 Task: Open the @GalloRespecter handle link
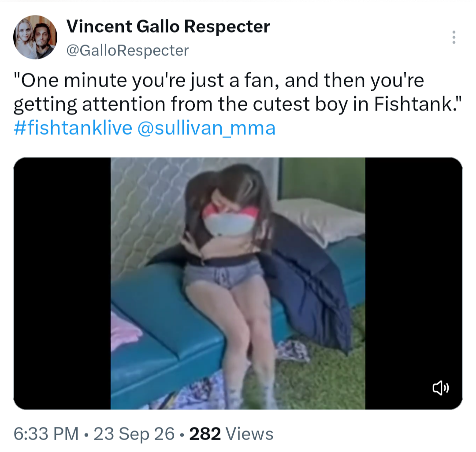(x=127, y=50)
